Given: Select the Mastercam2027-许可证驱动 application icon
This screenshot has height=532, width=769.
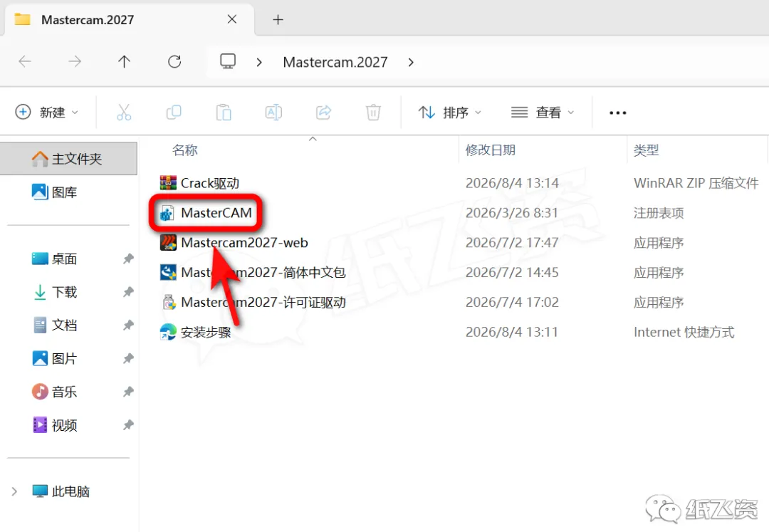Looking at the screenshot, I should (x=169, y=302).
